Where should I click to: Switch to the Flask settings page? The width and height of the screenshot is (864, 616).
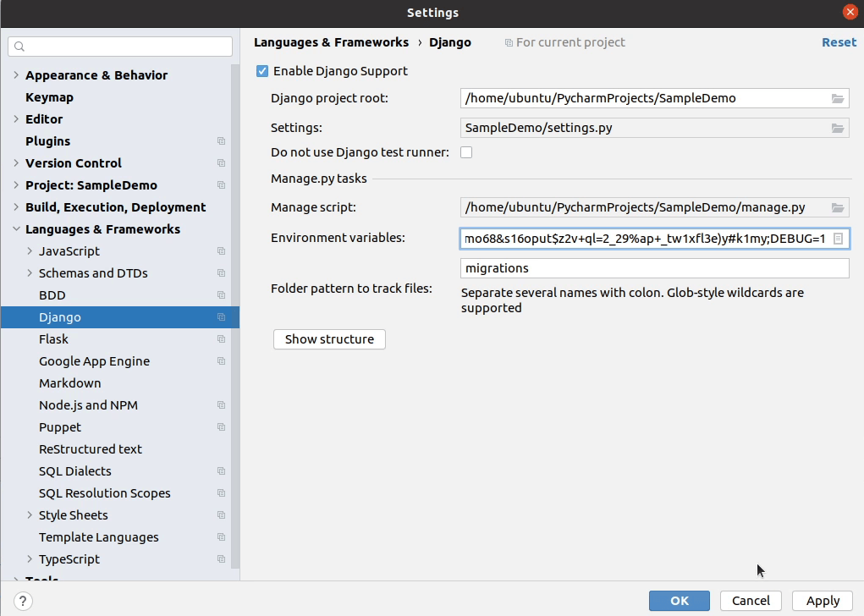click(53, 338)
